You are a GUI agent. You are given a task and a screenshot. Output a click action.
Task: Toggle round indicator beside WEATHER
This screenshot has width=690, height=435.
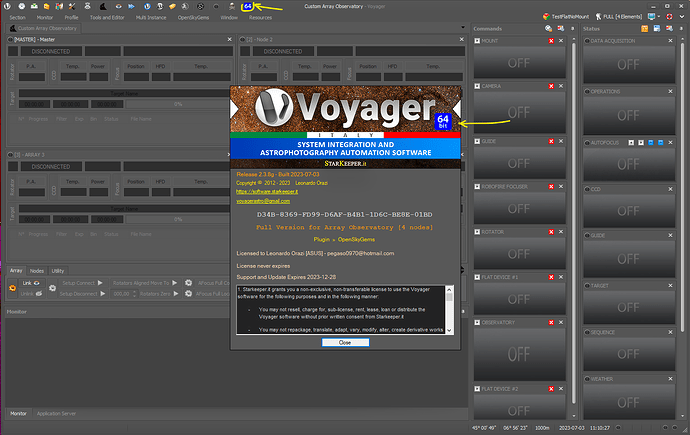click(587, 379)
